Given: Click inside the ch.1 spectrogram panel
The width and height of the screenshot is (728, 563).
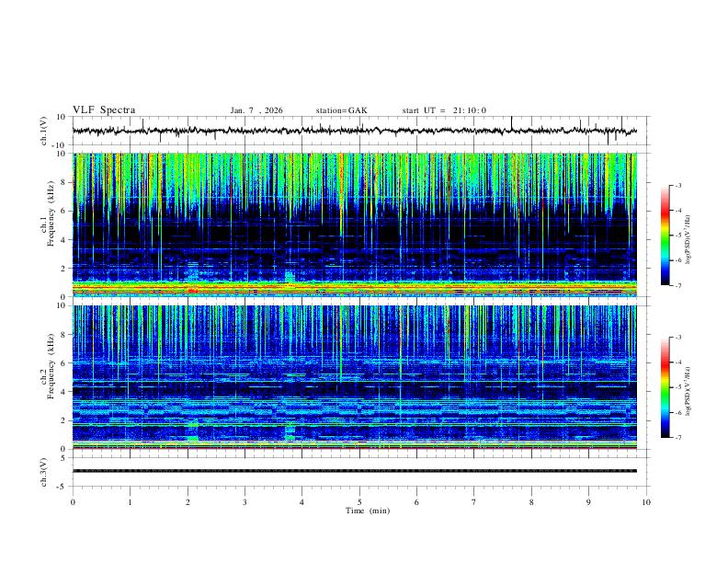Looking at the screenshot, I should [355, 224].
